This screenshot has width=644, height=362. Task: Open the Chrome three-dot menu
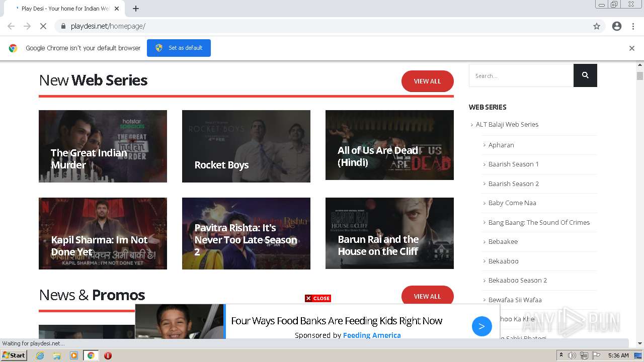click(633, 26)
